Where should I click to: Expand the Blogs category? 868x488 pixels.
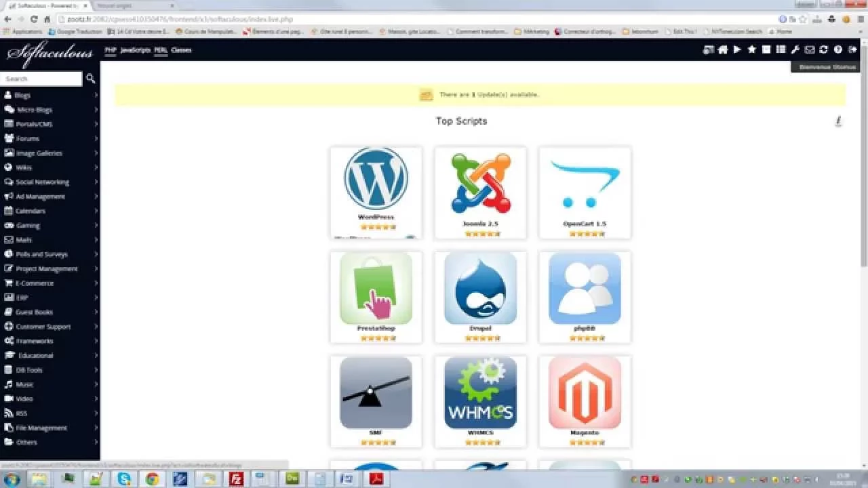[x=50, y=95]
